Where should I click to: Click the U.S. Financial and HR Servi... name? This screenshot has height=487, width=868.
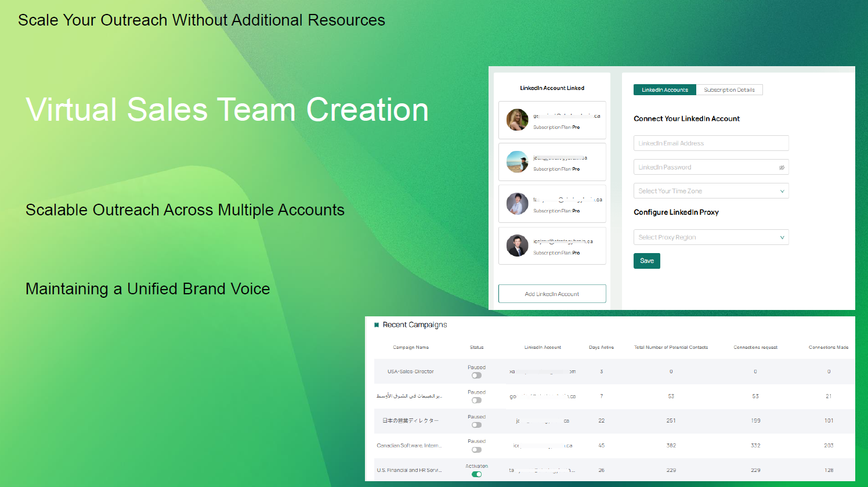[410, 470]
